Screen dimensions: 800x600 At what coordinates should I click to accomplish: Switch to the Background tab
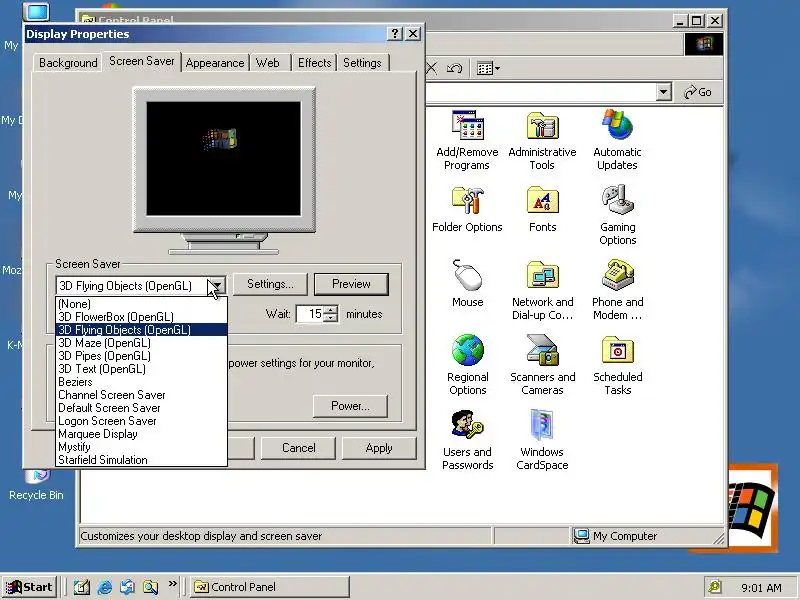(x=68, y=63)
